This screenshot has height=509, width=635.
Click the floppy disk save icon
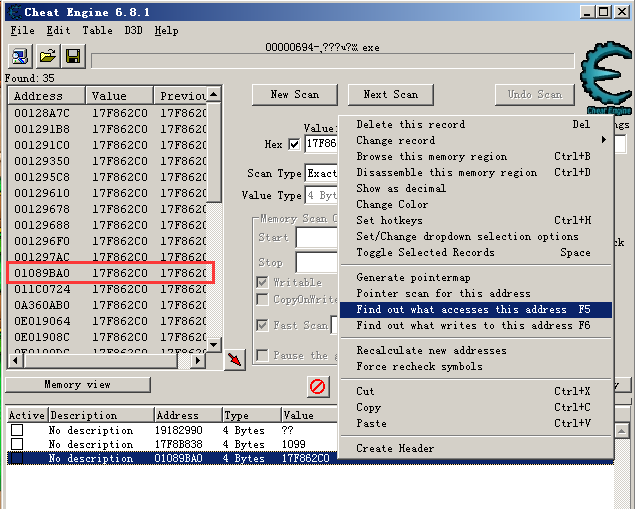[x=73, y=56]
